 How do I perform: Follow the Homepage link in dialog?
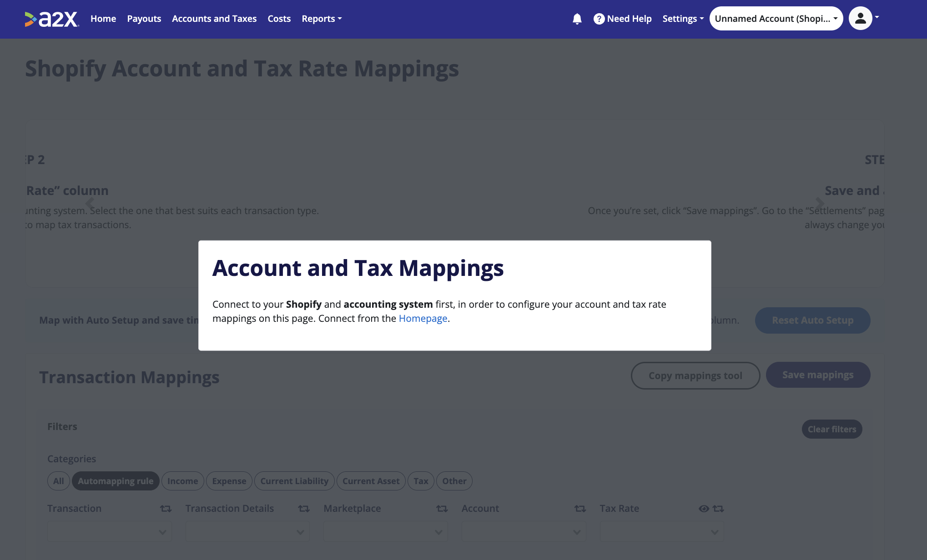tap(423, 319)
